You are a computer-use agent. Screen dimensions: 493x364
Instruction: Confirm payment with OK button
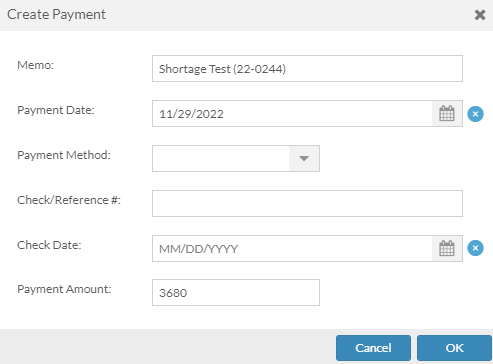[x=454, y=348]
